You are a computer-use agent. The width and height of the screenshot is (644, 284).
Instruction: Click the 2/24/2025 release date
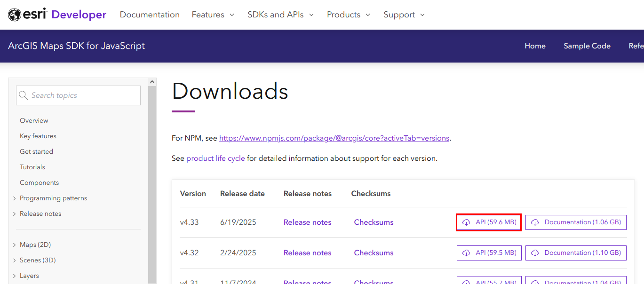[238, 253]
